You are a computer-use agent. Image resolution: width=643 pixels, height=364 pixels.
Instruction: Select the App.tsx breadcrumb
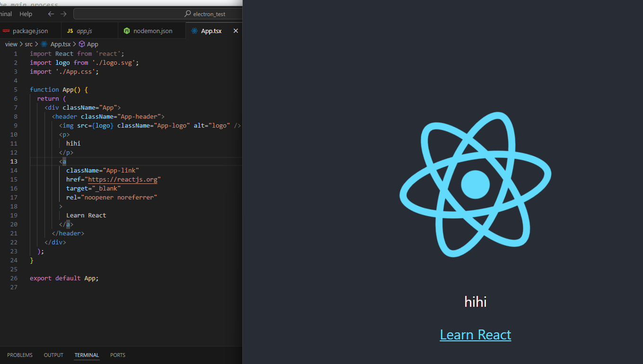(61, 44)
